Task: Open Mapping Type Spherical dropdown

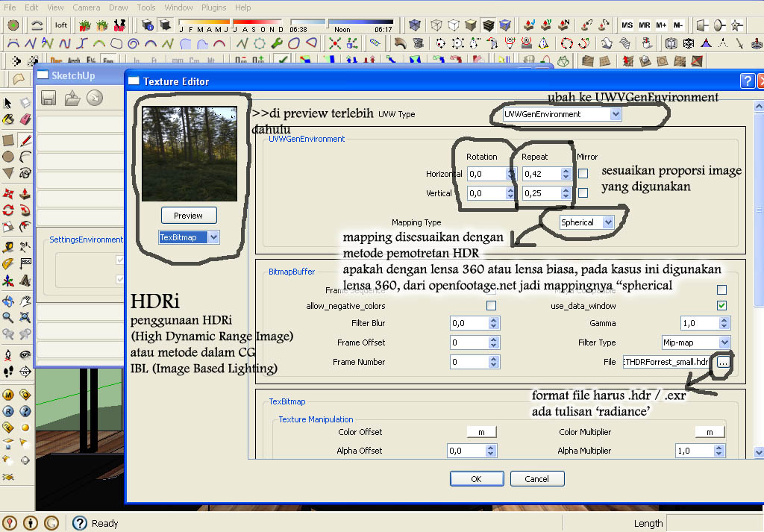Action: pos(586,222)
